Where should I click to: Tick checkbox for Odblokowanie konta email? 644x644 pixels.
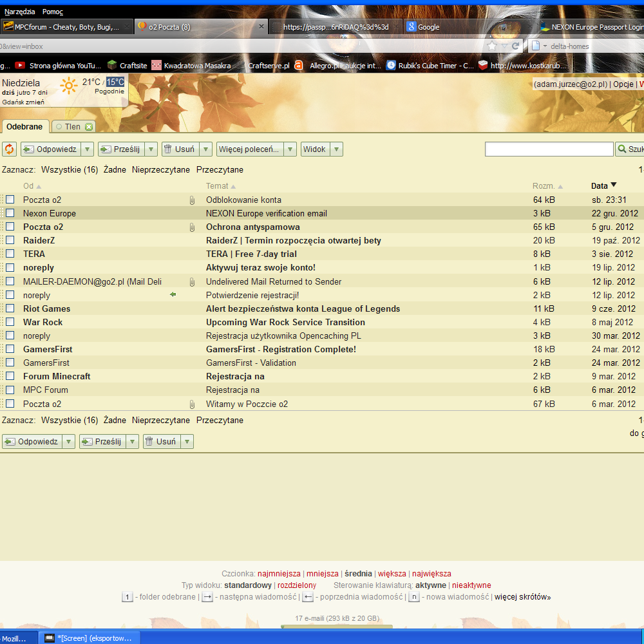pos(10,199)
